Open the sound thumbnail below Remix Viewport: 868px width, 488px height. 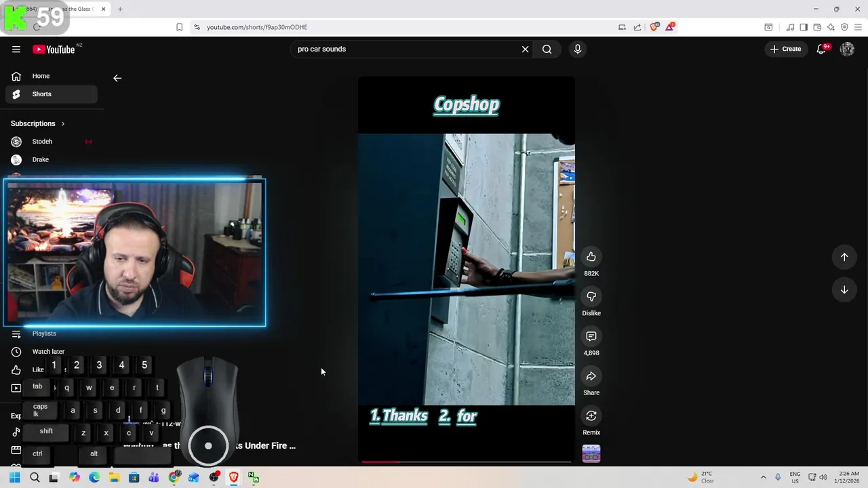591,453
